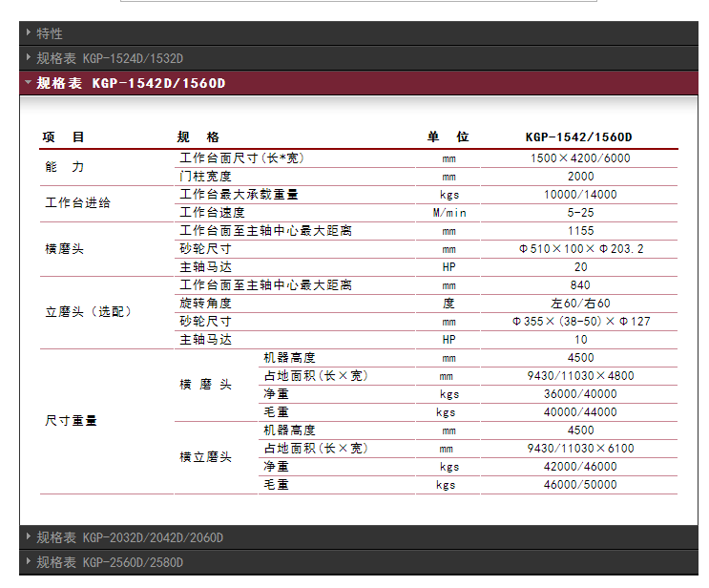Click the triangle icon beside KGP-1524D/1532D
The width and height of the screenshot is (709, 588).
[29, 57]
